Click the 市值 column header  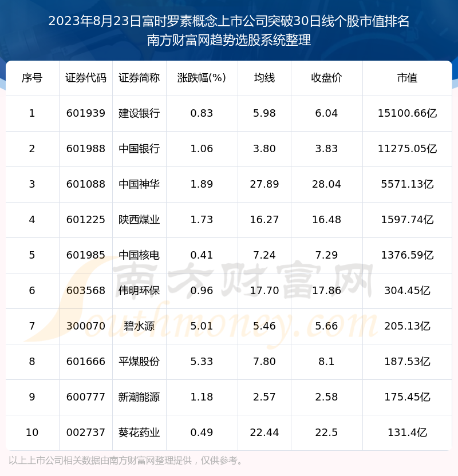pos(407,78)
